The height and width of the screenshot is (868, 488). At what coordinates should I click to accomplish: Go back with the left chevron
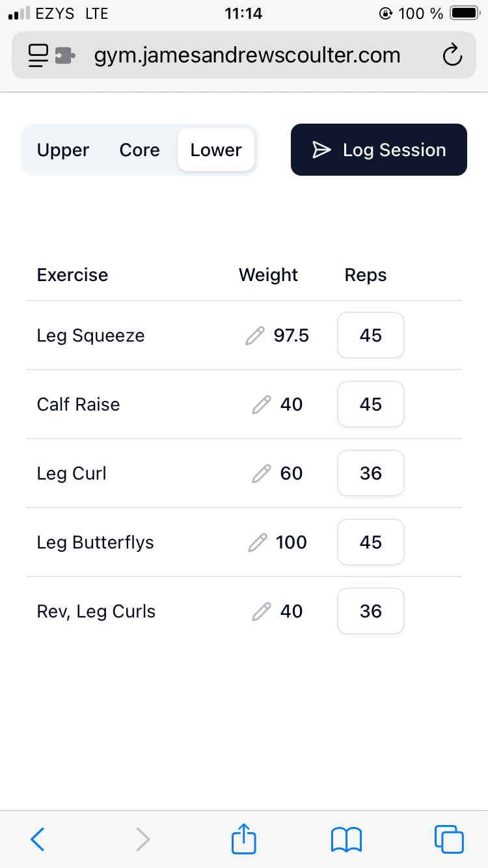(38, 839)
